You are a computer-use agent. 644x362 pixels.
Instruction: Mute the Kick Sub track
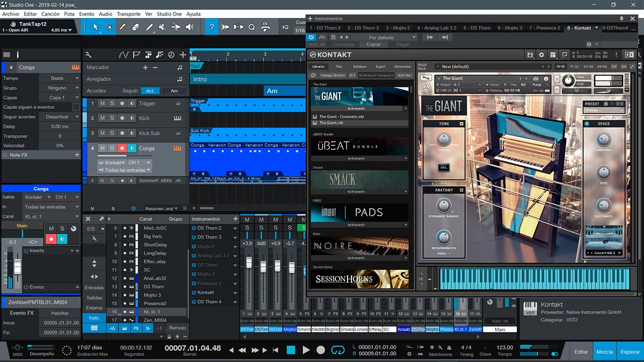[x=102, y=133]
